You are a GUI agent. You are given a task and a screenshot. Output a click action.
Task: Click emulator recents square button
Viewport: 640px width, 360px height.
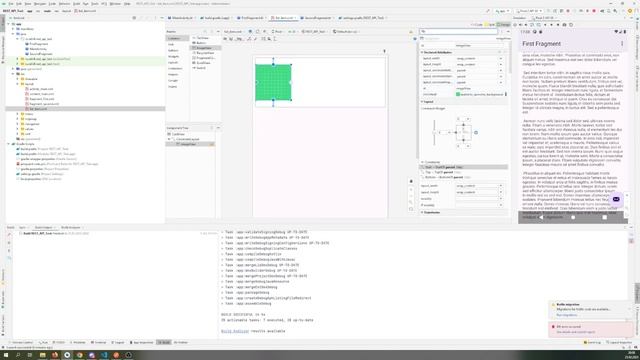pos(604,218)
